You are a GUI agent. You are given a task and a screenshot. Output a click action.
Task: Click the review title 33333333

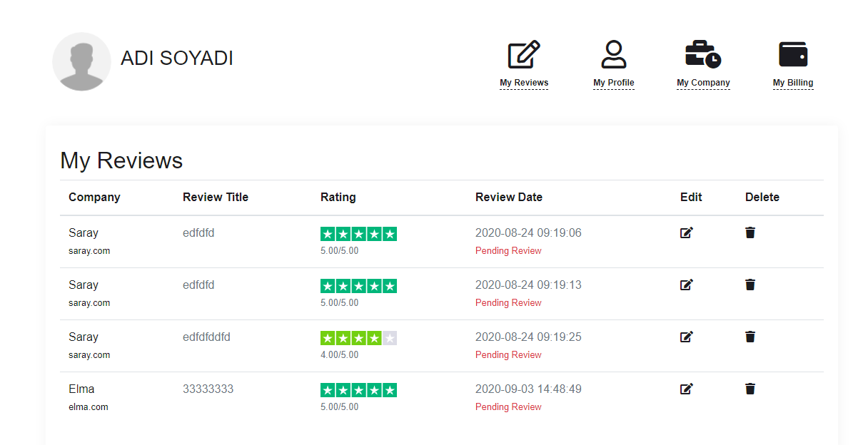click(208, 389)
